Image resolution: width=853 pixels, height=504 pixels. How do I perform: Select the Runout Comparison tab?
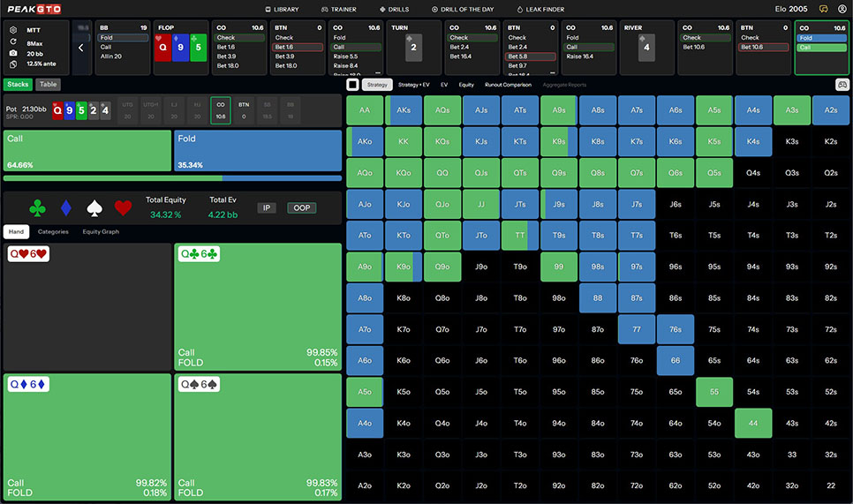tap(508, 85)
